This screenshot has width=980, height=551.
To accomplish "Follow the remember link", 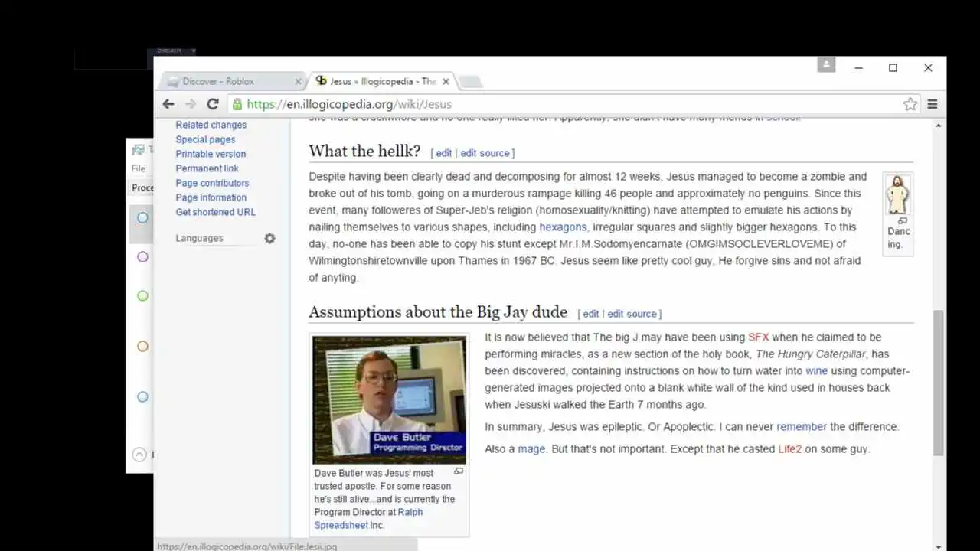I will point(802,427).
